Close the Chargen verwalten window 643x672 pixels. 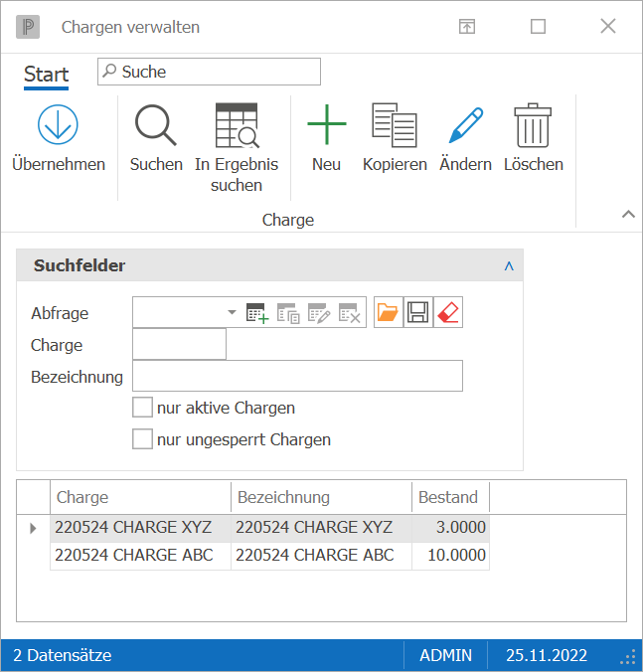click(x=608, y=27)
